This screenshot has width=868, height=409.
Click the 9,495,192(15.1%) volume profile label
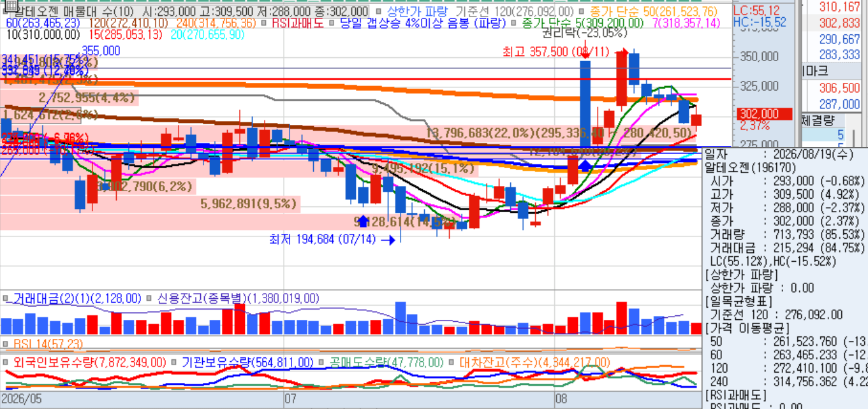click(x=422, y=168)
